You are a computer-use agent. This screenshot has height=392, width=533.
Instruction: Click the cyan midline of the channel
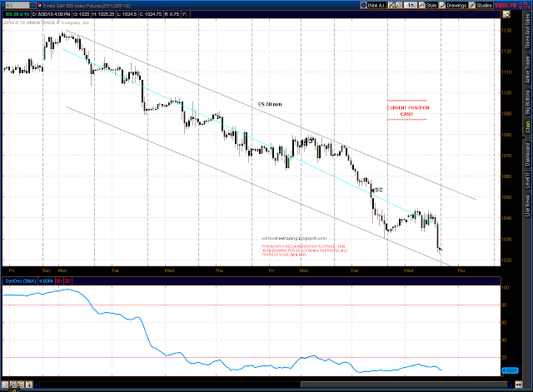[x=252, y=137]
